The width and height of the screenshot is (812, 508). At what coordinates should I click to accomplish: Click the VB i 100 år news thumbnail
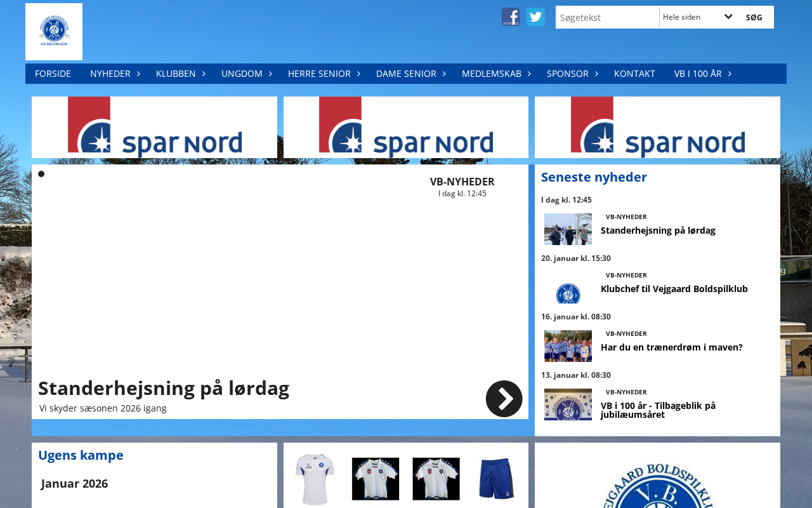point(568,404)
